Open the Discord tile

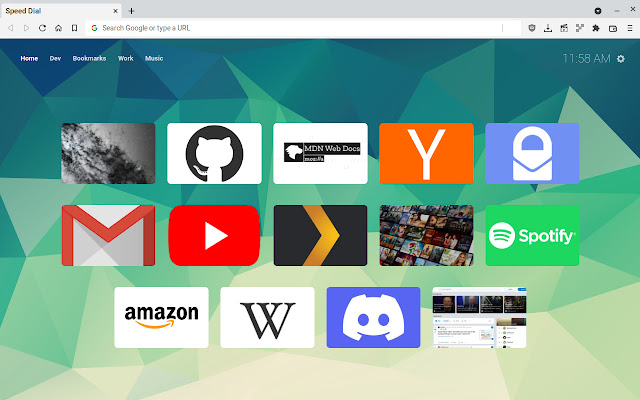(x=373, y=318)
